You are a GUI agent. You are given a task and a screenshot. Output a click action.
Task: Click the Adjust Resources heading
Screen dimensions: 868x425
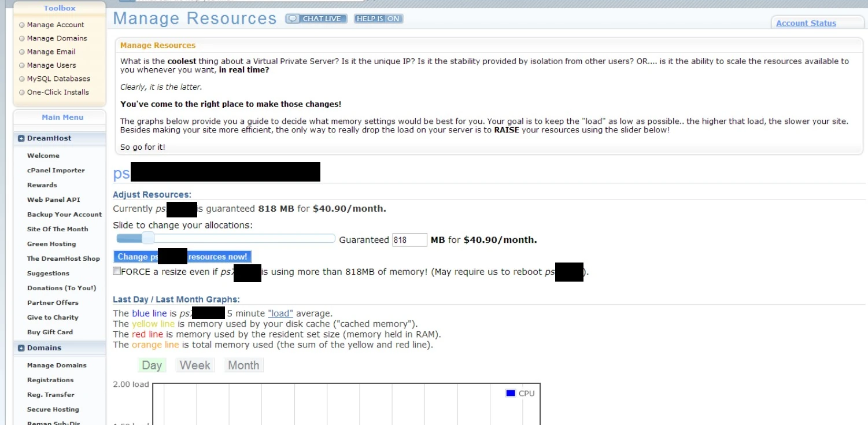[152, 195]
